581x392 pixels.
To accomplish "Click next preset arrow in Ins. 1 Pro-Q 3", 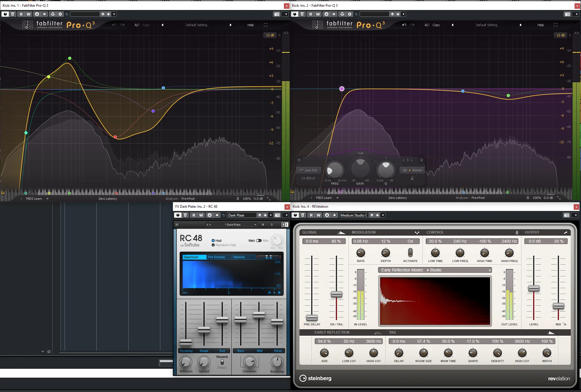I will pyautogui.click(x=230, y=25).
